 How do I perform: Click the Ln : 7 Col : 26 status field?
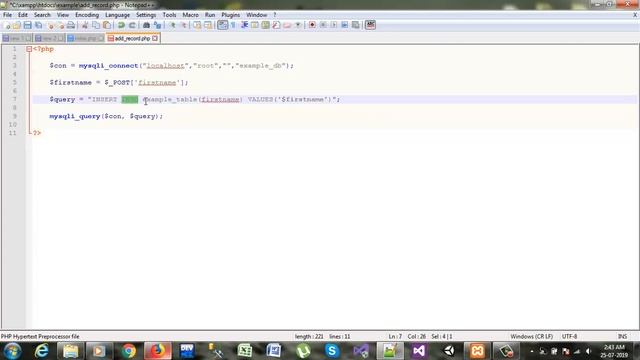(407, 336)
